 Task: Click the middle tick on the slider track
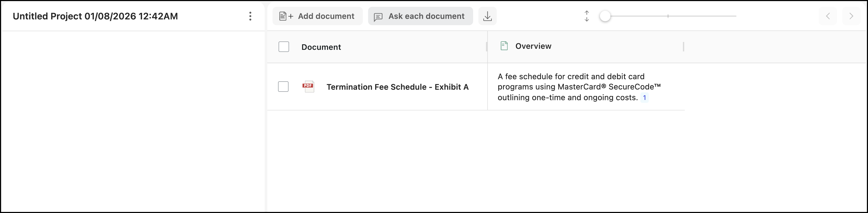click(668, 16)
